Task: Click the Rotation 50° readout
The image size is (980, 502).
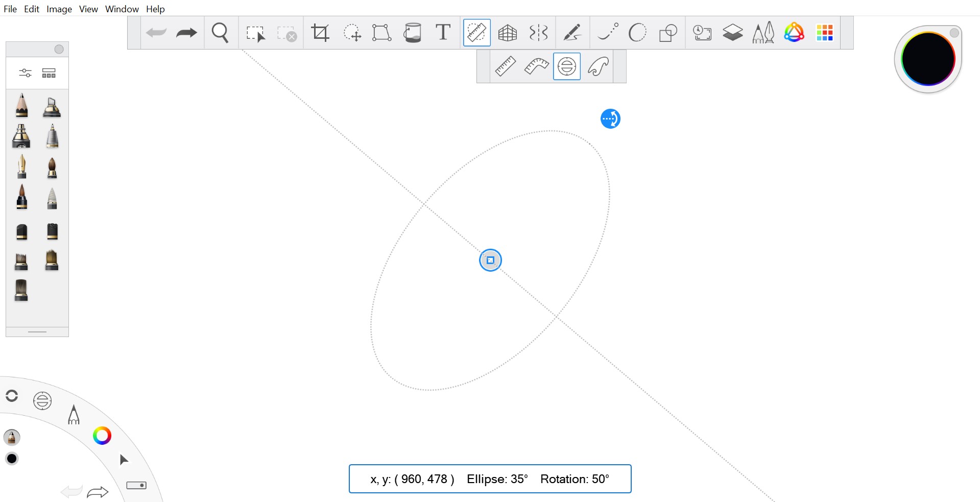Action: point(575,479)
